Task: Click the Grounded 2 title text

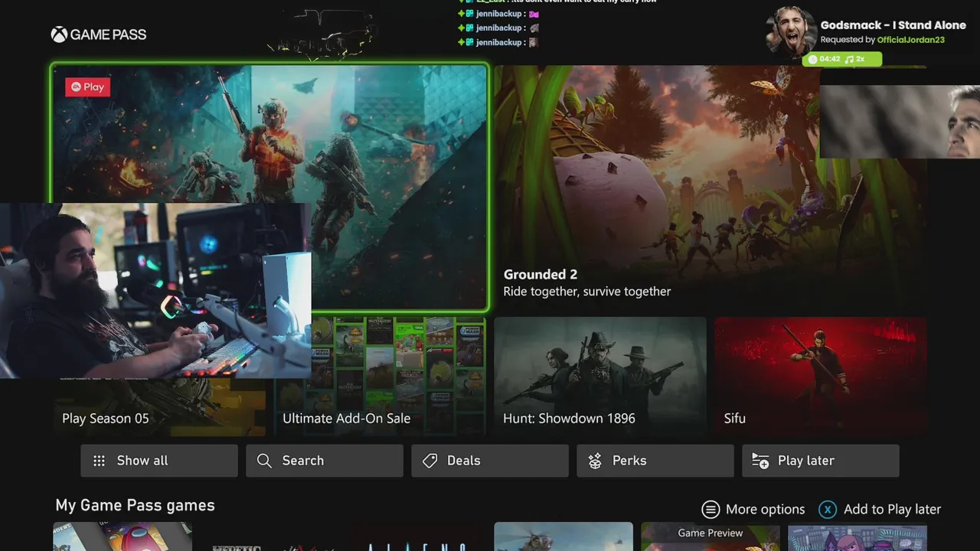Action: pos(541,274)
